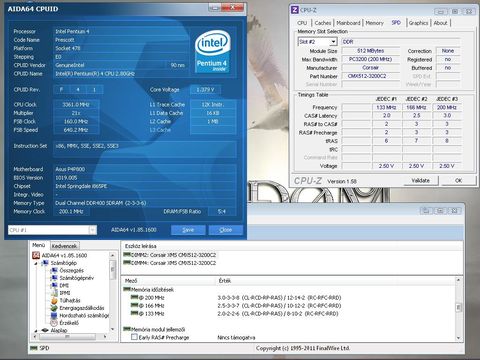Toggle the Early RAS# Precharge checkbox
Viewport: 480px width, 360px height.
134,337
